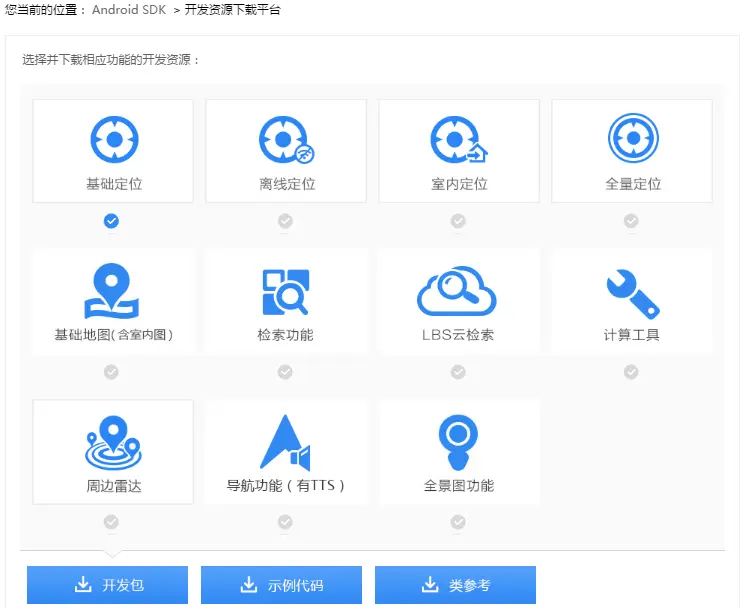Screen dimensions: 748x608
Task: Select the 离线定位 offline location icon
Action: tap(287, 139)
